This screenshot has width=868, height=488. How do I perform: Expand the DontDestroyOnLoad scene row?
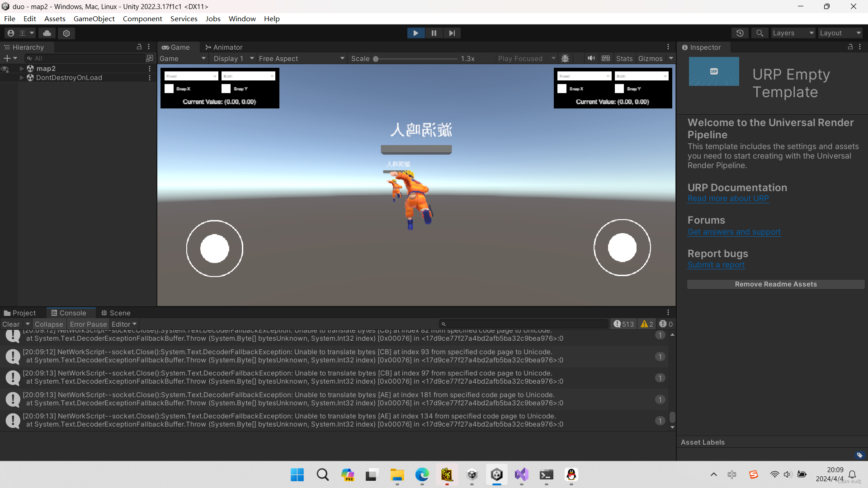pos(22,78)
